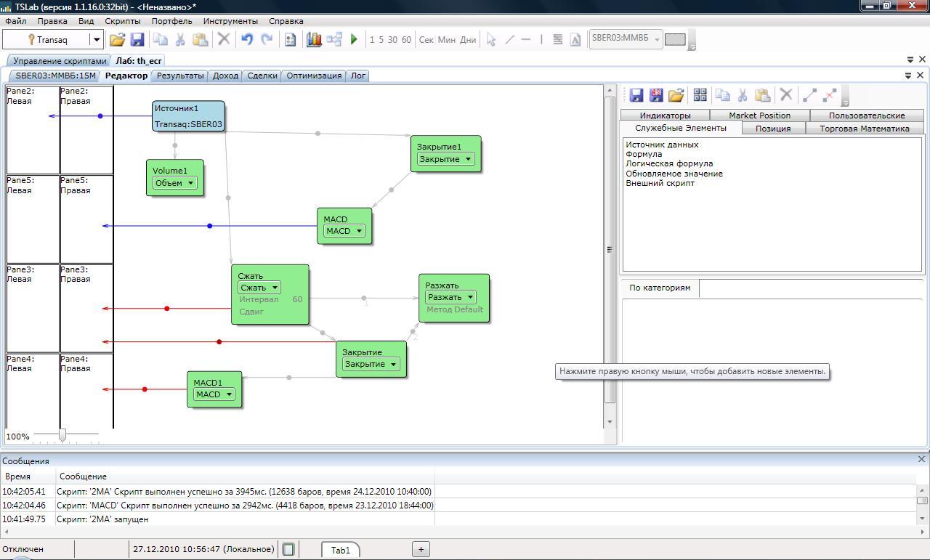
Task: Expand the Объем dropdown in the Volume1 block
Action: pos(190,183)
